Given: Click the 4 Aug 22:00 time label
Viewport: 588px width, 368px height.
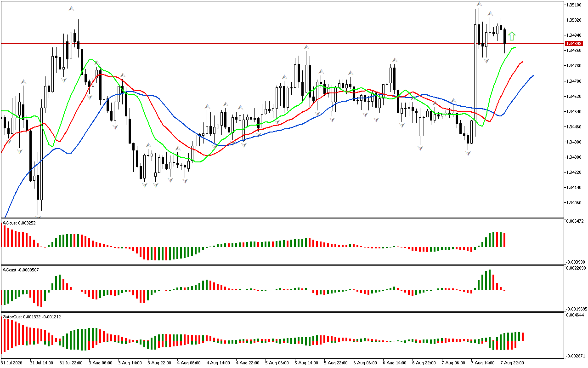Looking at the screenshot, I should (x=247, y=362).
